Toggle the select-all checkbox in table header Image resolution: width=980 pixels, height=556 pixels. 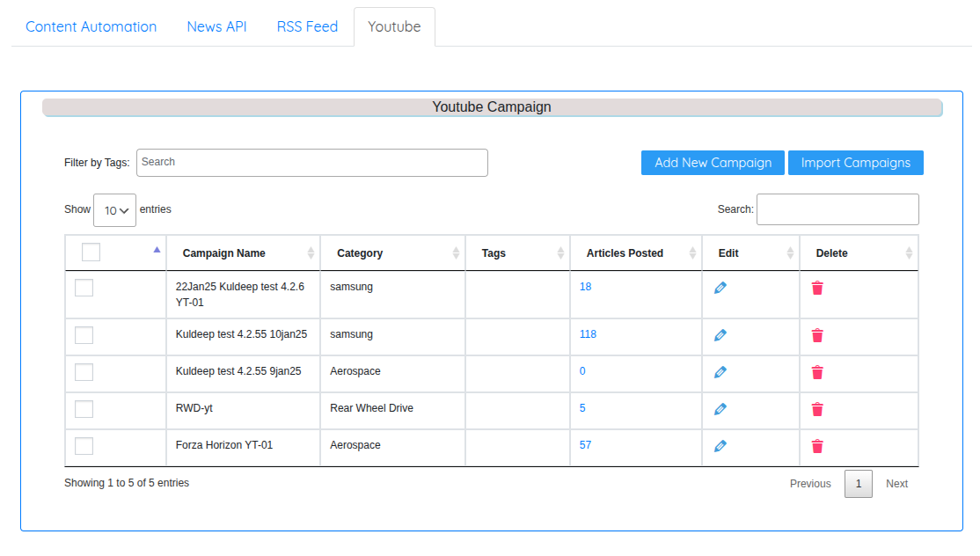(x=91, y=252)
